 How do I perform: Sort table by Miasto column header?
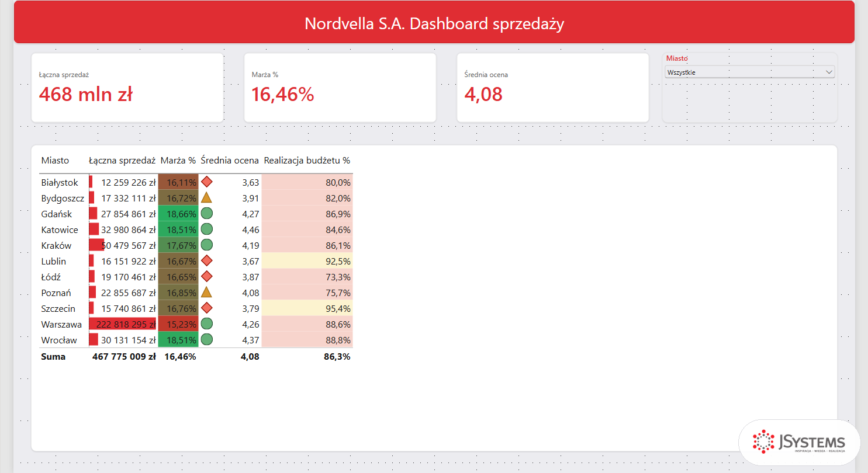tap(55, 161)
